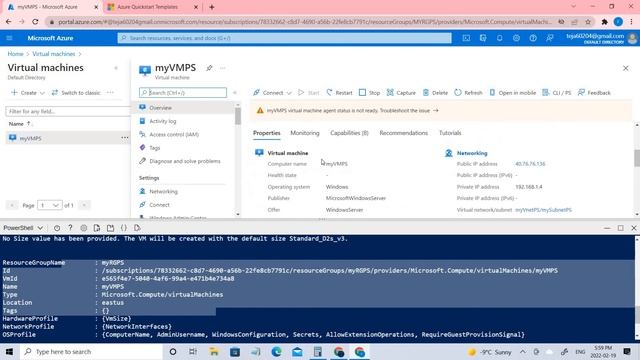This screenshot has width=640, height=360.
Task: Go to Home breadcrumb
Action: [x=16, y=54]
